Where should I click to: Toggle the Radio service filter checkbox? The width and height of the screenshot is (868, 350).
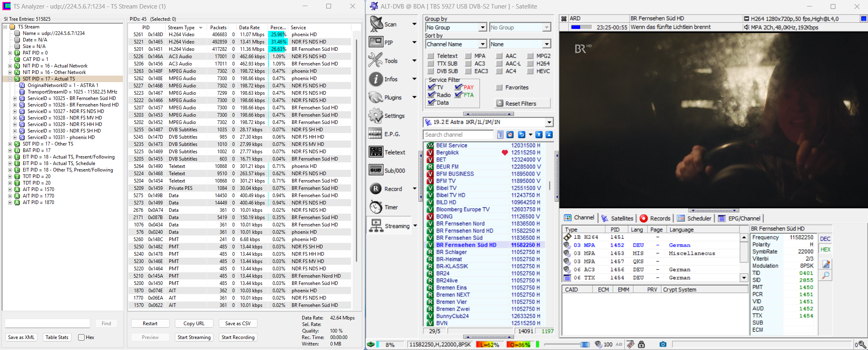click(x=432, y=95)
